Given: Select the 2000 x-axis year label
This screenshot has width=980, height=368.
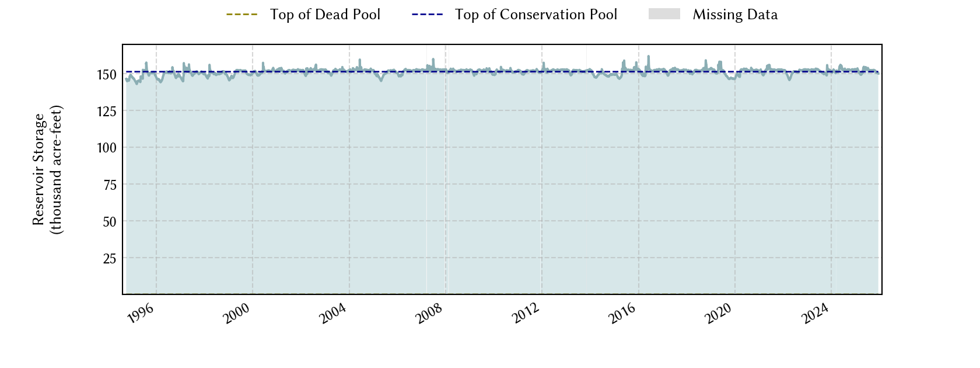Looking at the screenshot, I should tap(237, 314).
